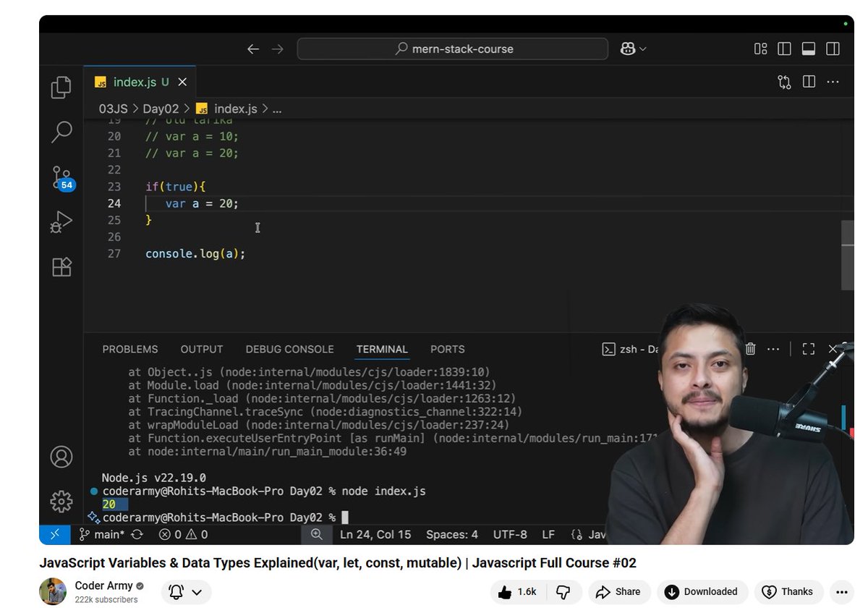Open the Accounts icon in the activity bar
The height and width of the screenshot is (608, 868).
click(61, 457)
